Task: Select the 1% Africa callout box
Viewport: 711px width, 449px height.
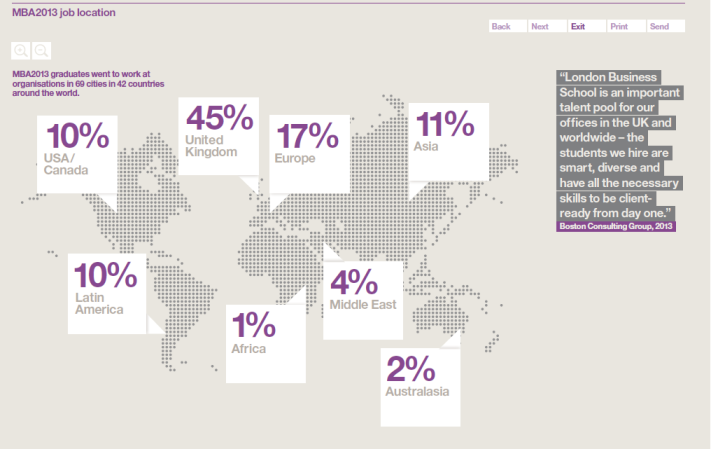Action: tap(265, 343)
